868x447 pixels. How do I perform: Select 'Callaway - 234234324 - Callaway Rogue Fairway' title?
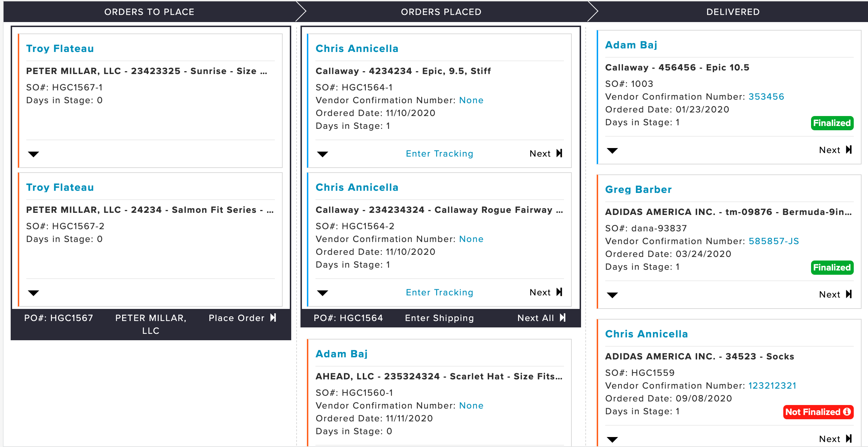[439, 210]
